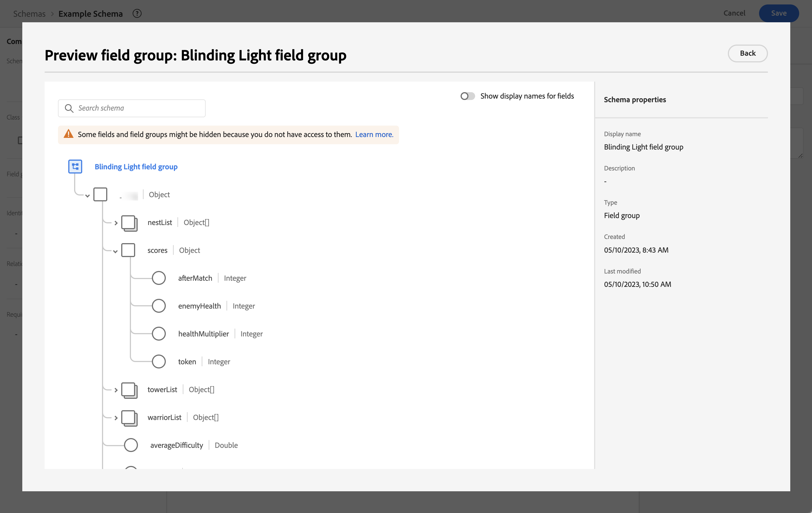Screen dimensions: 812x513
Task: Click the Blinding Light field group schema icon
Action: 75,167
